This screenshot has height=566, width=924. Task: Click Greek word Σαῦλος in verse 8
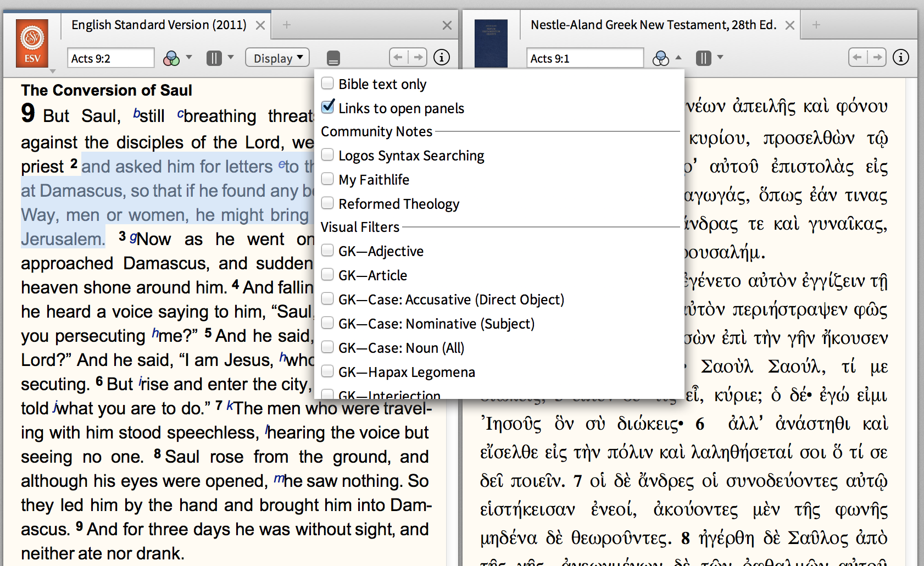coord(818,538)
